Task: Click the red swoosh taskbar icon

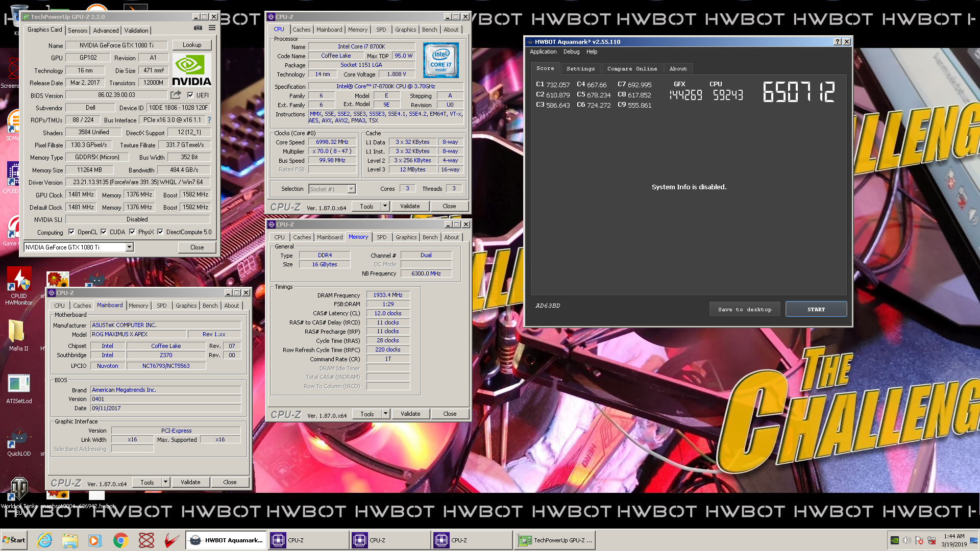Action: pyautogui.click(x=172, y=540)
